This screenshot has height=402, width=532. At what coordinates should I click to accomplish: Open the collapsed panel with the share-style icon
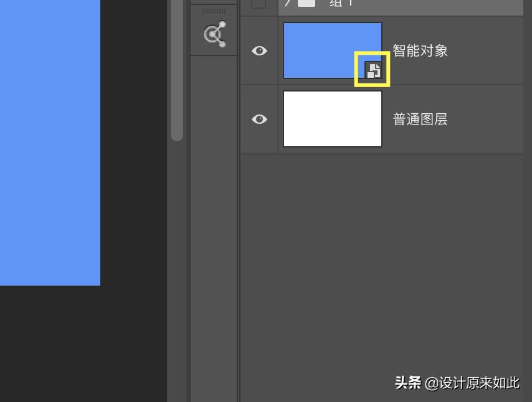[214, 34]
